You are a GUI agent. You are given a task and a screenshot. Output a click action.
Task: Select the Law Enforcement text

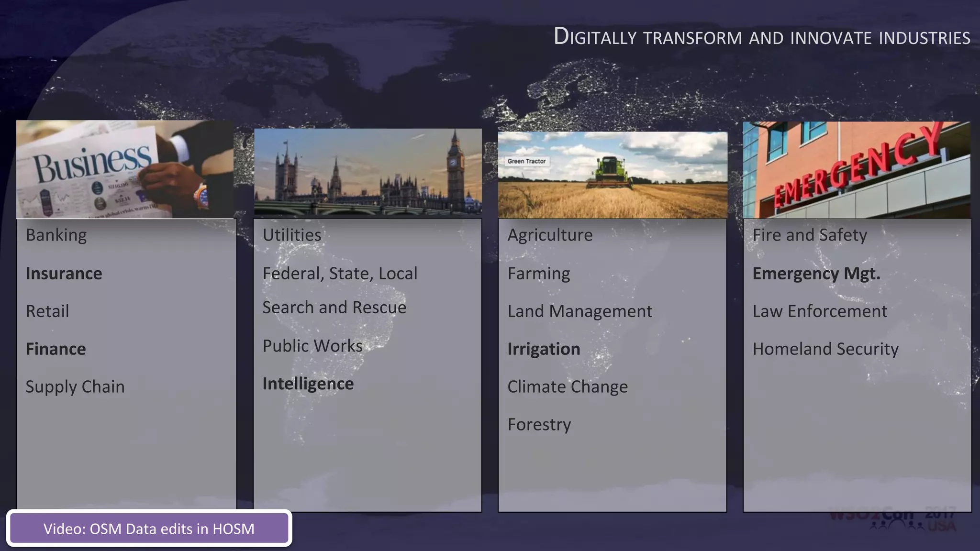tap(820, 311)
